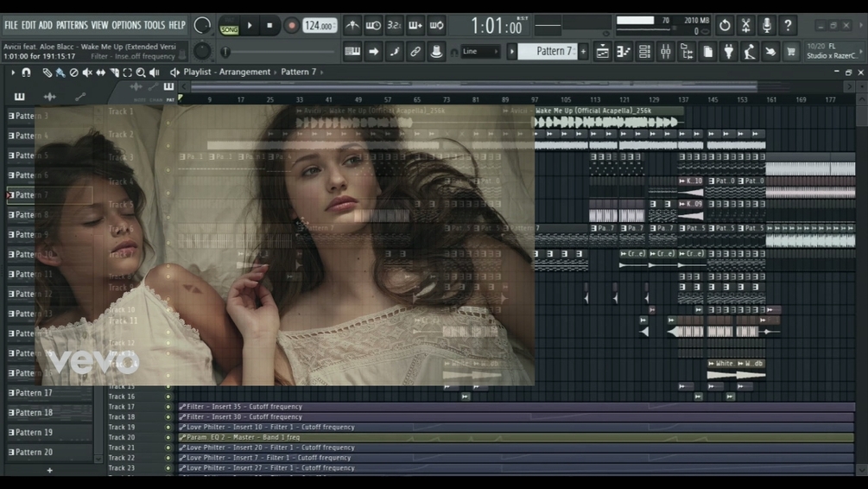Toggle loop recording icon
Viewport: 868px width, 489px height.
[436, 25]
